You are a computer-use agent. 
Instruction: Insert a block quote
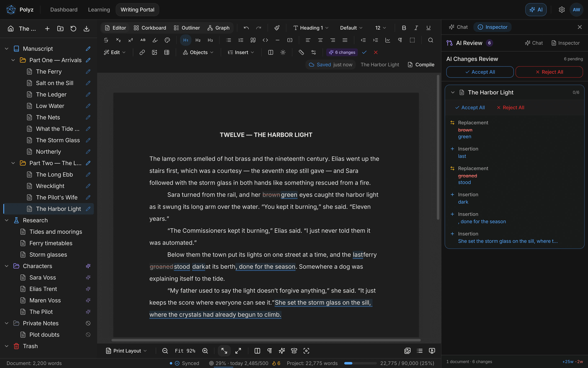click(x=253, y=40)
